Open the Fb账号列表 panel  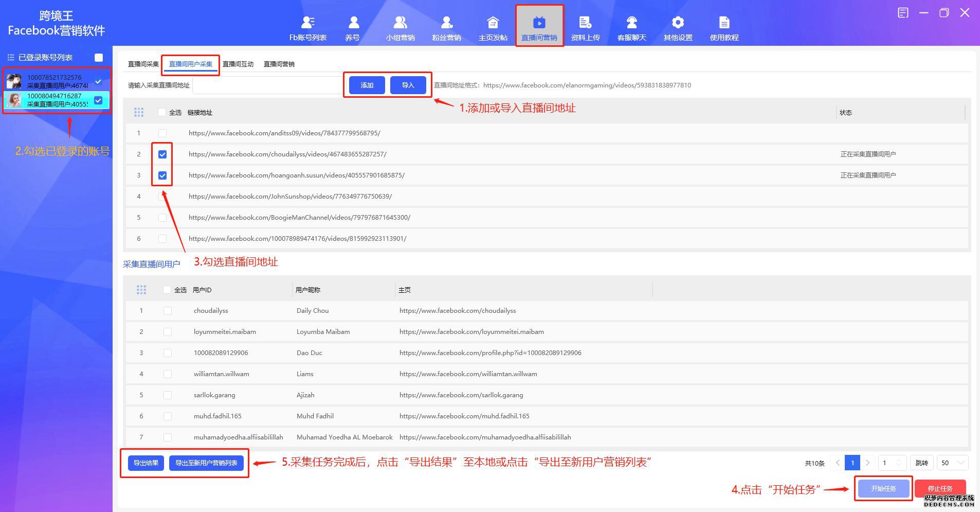tap(307, 26)
